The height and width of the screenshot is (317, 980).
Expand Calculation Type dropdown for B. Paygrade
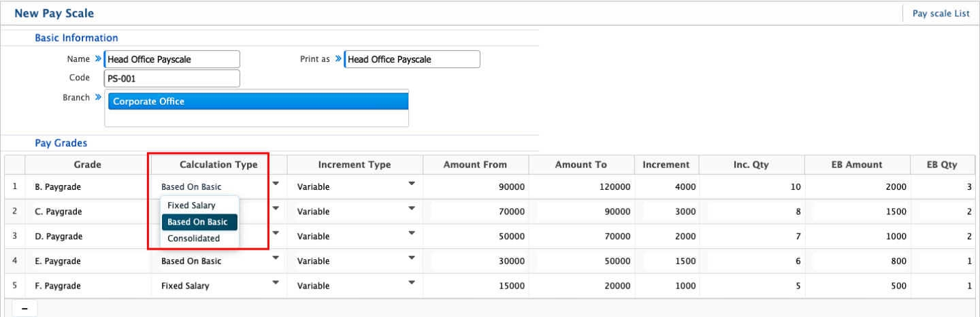coord(276,184)
